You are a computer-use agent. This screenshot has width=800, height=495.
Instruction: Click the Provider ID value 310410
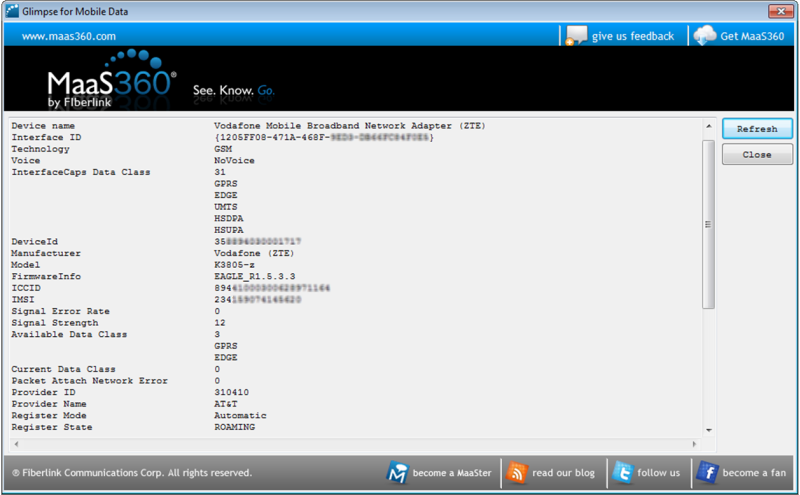coord(232,393)
